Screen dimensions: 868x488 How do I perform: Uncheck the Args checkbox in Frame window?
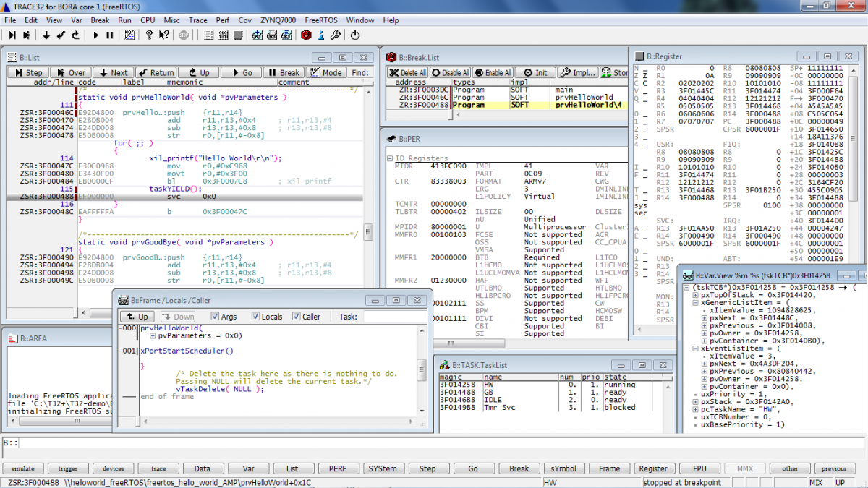(x=215, y=317)
